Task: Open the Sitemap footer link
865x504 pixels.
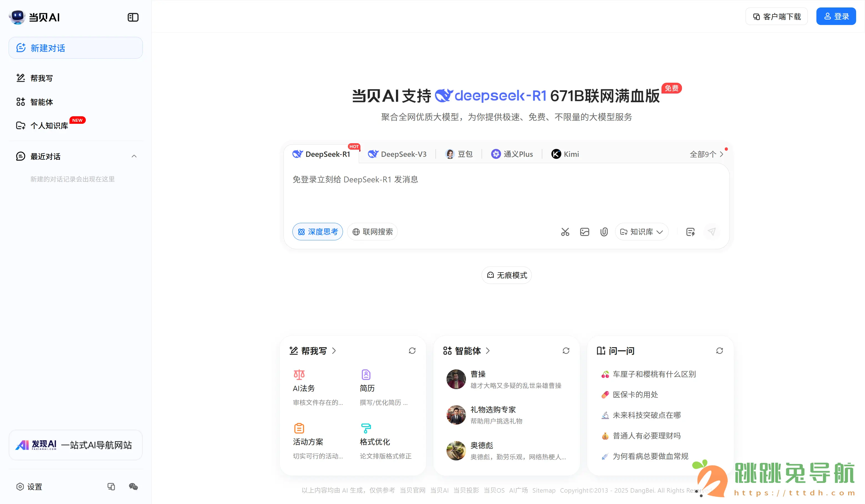Action: [544, 490]
